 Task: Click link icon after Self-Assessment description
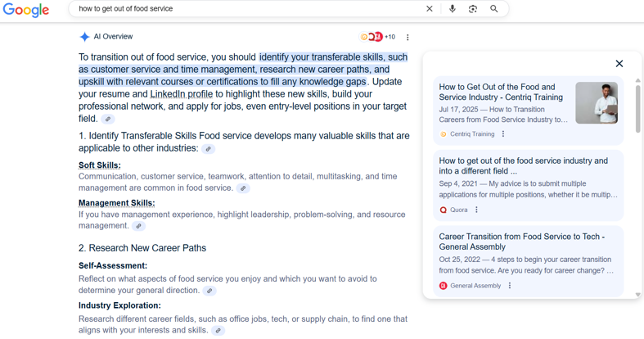[x=209, y=291]
